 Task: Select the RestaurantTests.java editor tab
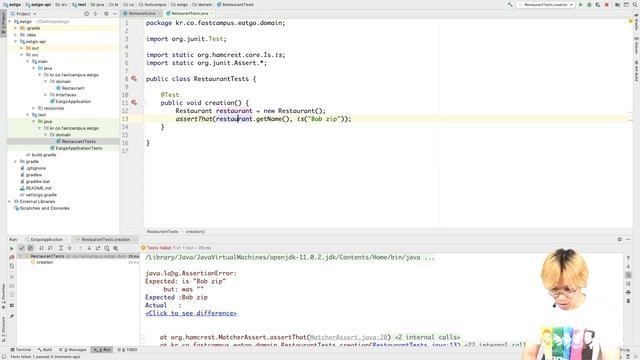click(x=189, y=13)
